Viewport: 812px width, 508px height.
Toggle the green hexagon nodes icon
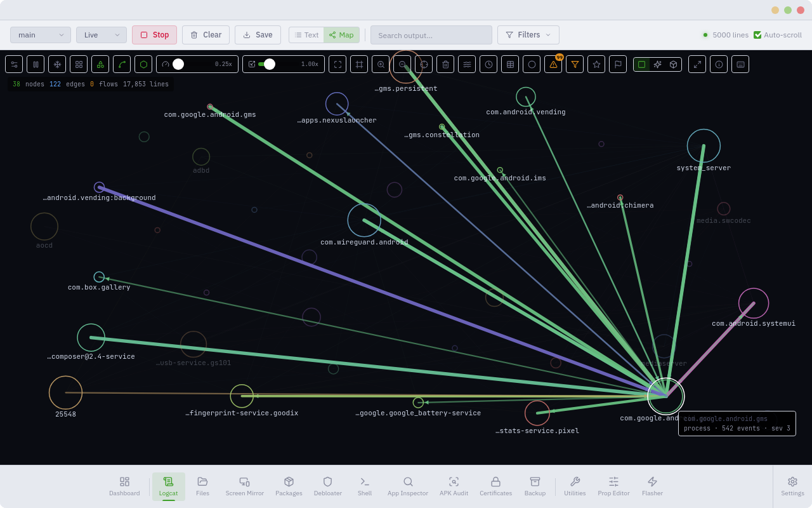(x=143, y=64)
